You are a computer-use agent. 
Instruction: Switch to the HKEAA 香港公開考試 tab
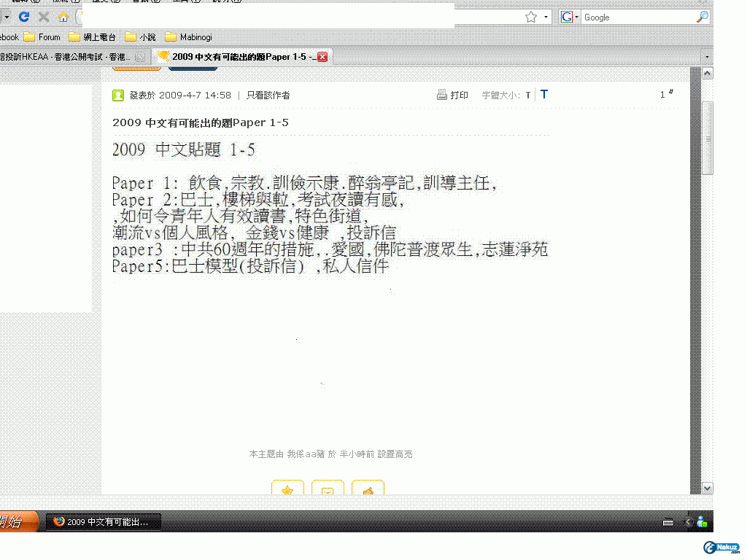pyautogui.click(x=71, y=57)
